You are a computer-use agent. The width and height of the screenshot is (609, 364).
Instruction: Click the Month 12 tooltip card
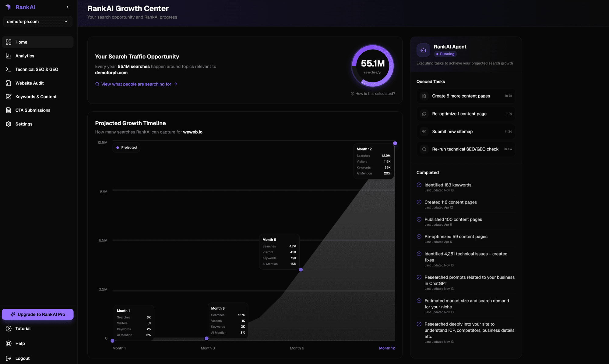(374, 161)
